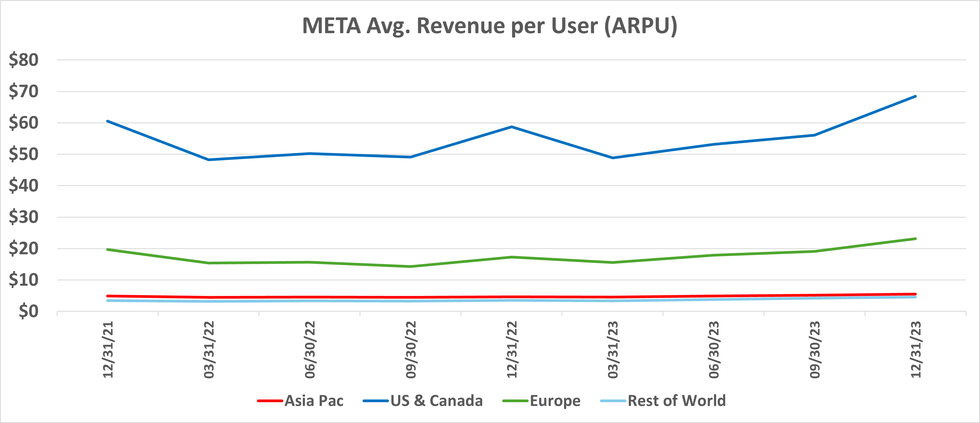Click the chart title META Avg. Revenue per User
Image resolution: width=980 pixels, height=423 pixels.
click(x=490, y=26)
